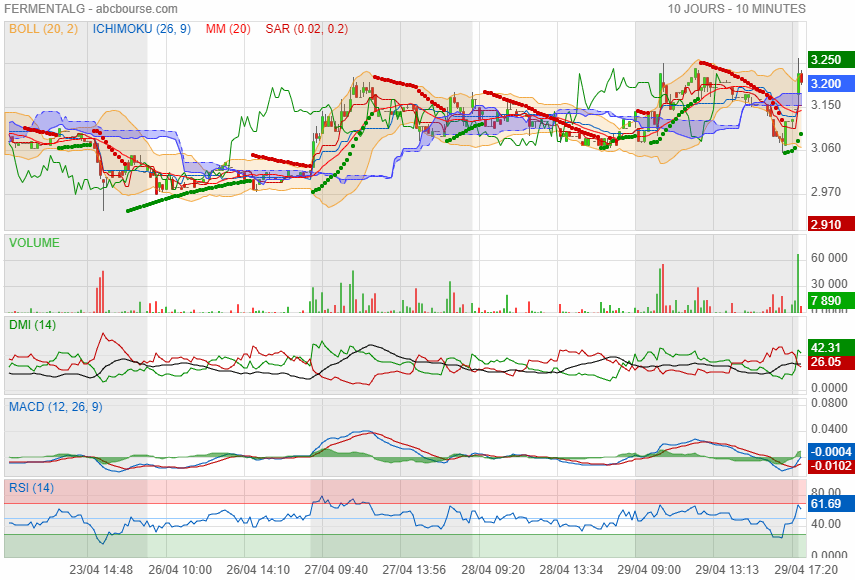Click the MACD (12, 26, 9) panel label

[56, 407]
